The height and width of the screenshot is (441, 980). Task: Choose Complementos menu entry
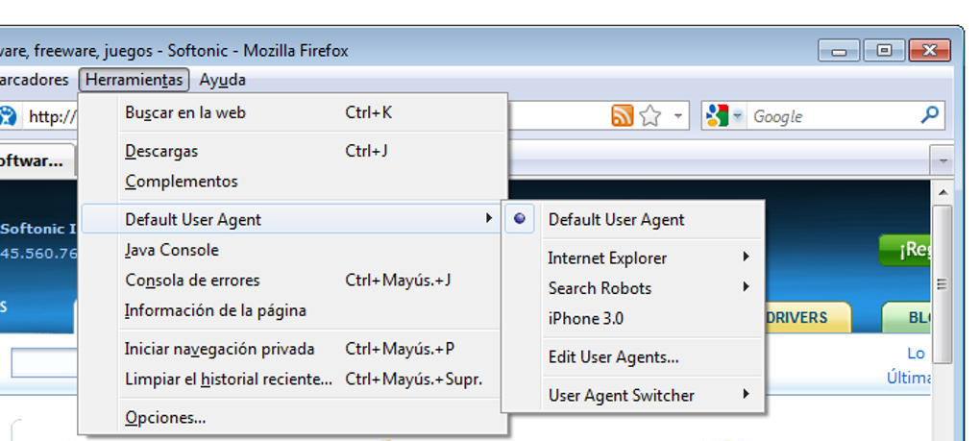coord(181,181)
